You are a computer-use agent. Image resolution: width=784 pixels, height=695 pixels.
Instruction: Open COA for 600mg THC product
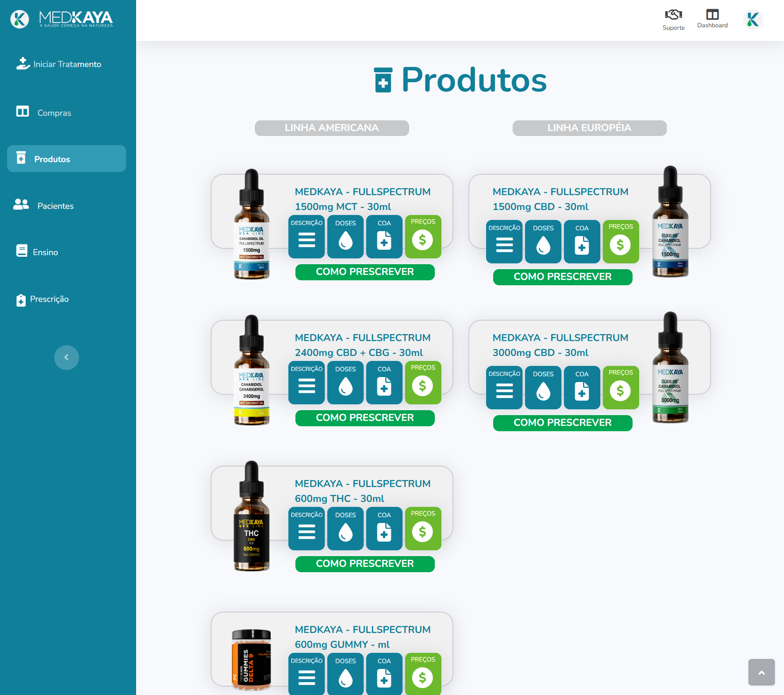[x=384, y=528]
